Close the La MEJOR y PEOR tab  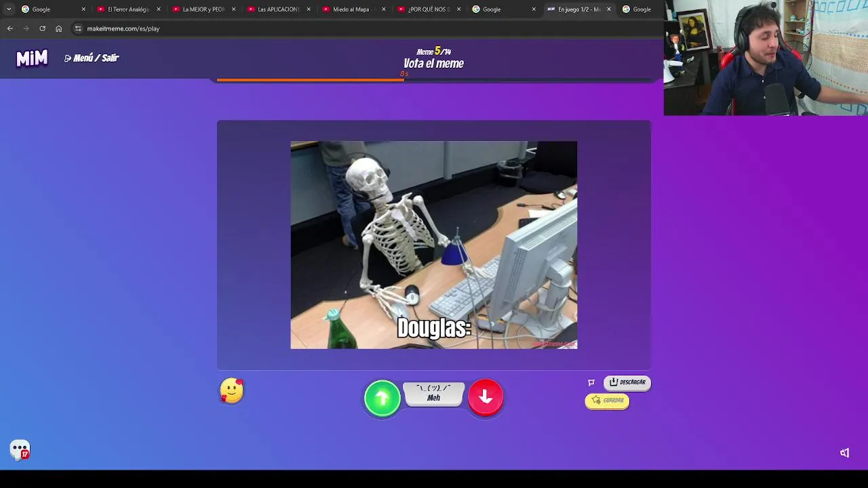tap(234, 9)
